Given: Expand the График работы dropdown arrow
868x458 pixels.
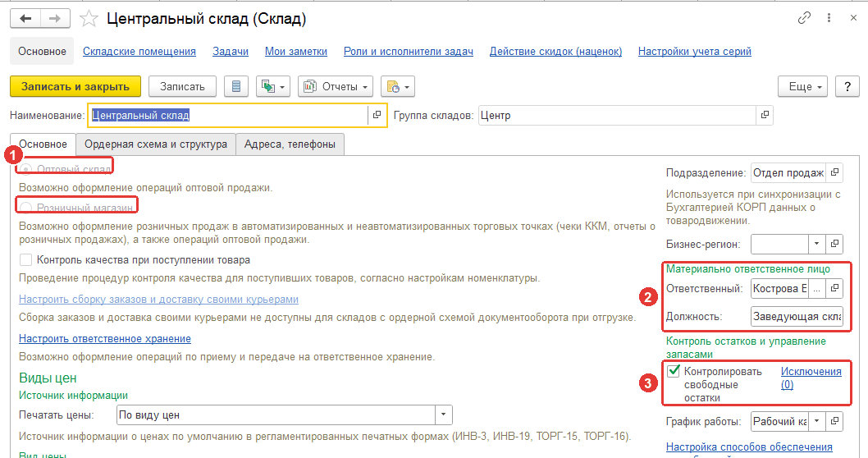Looking at the screenshot, I should (x=817, y=421).
